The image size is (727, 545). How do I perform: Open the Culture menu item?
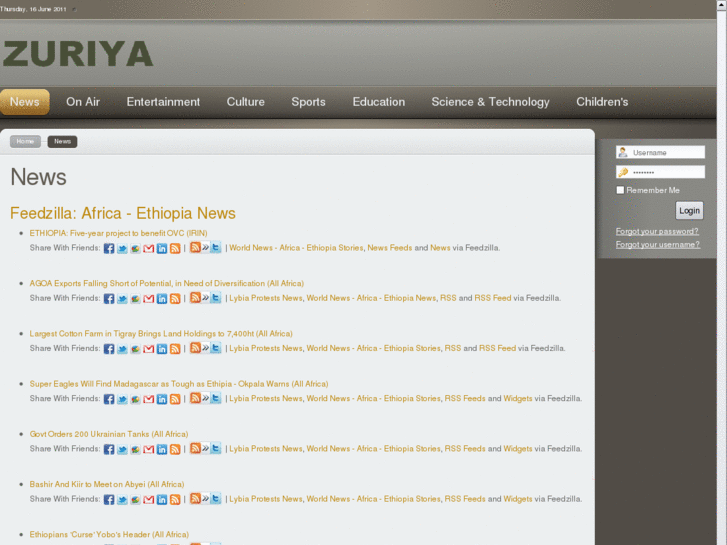point(246,102)
